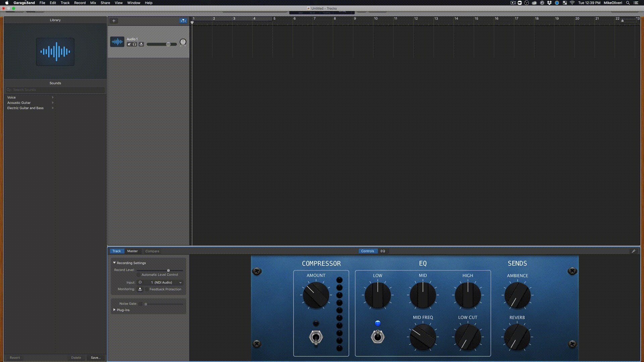Click the Search Sounds field
The image size is (644, 362).
pyautogui.click(x=55, y=90)
